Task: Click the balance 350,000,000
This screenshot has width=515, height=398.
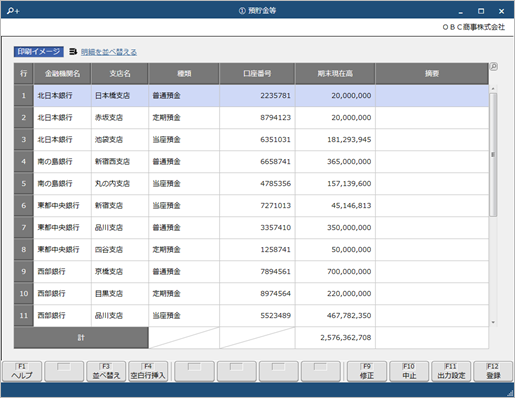Action: pyautogui.click(x=349, y=228)
